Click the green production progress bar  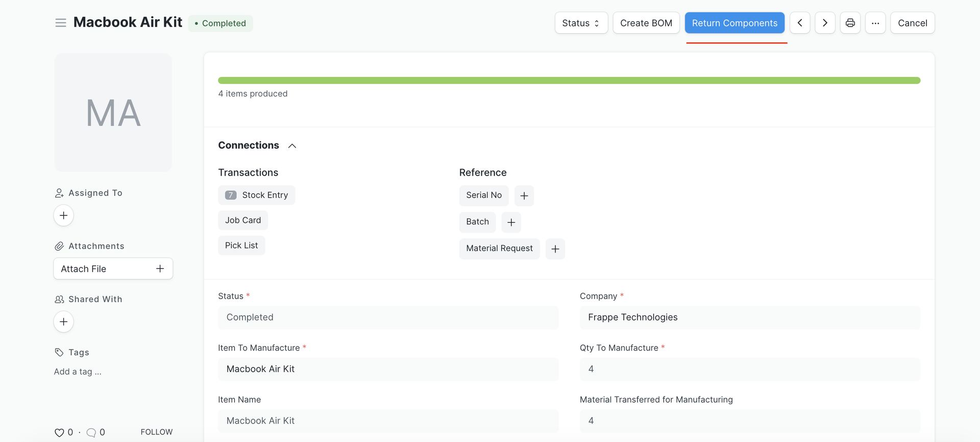[x=569, y=81]
